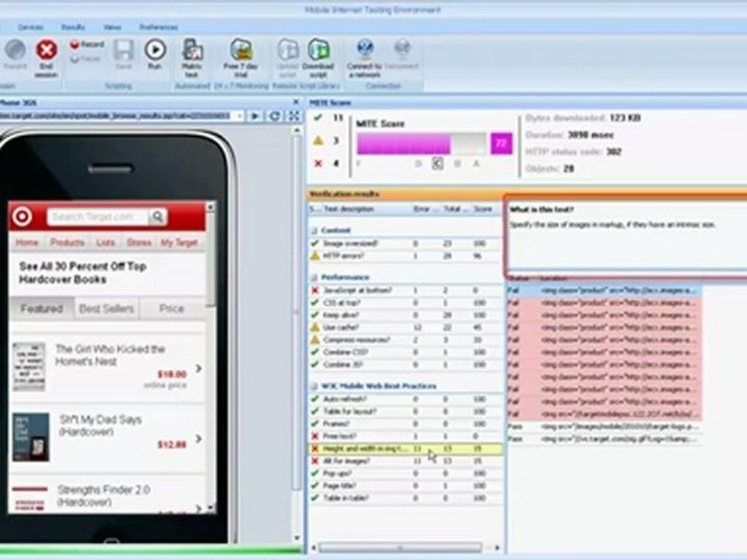747x560 pixels.
Task: Open My Target in nav
Action: pyautogui.click(x=179, y=243)
